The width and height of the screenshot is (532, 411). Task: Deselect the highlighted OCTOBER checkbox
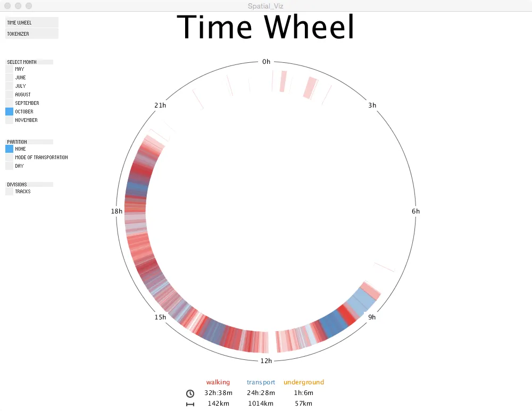pos(9,111)
